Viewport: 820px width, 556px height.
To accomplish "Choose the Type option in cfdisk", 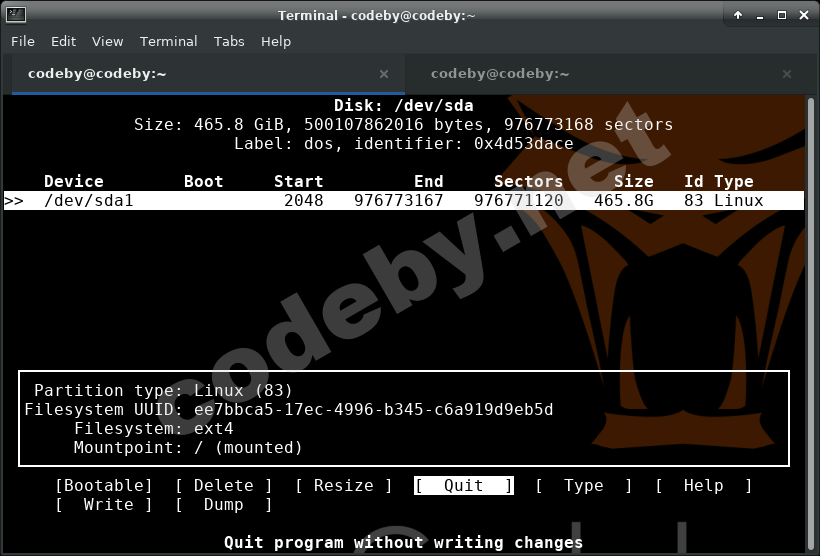I will pos(584,485).
